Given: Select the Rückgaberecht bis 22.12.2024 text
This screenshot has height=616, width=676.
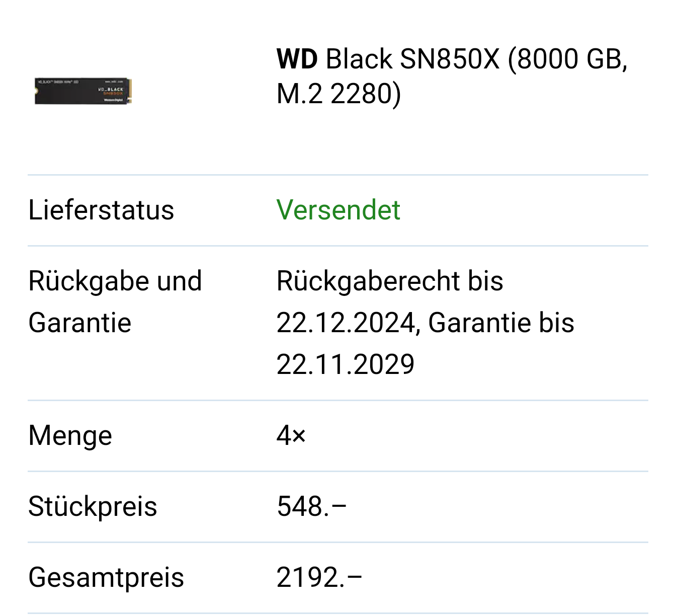Looking at the screenshot, I should [390, 301].
